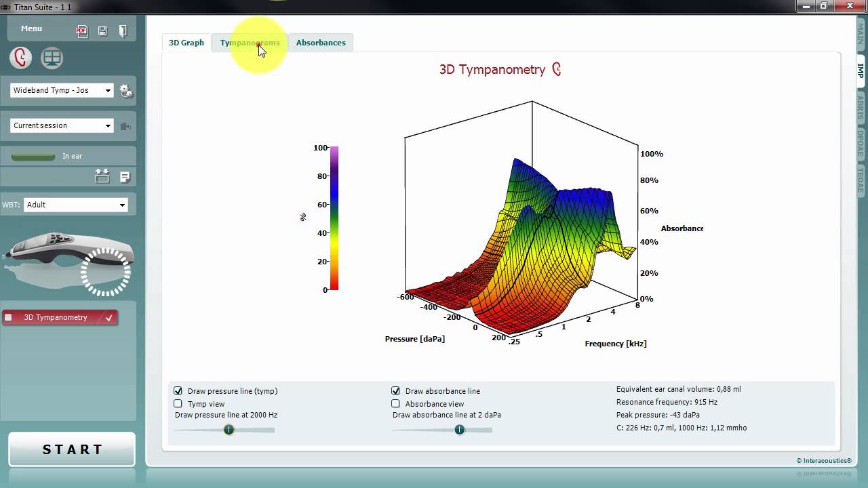Select the IMP module side tab
The image size is (868, 488).
861,70
